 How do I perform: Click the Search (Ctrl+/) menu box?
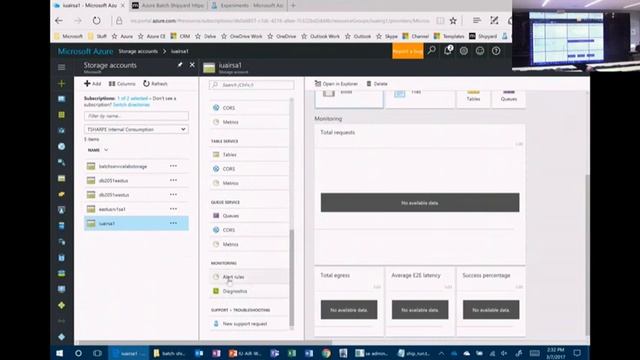click(x=251, y=85)
